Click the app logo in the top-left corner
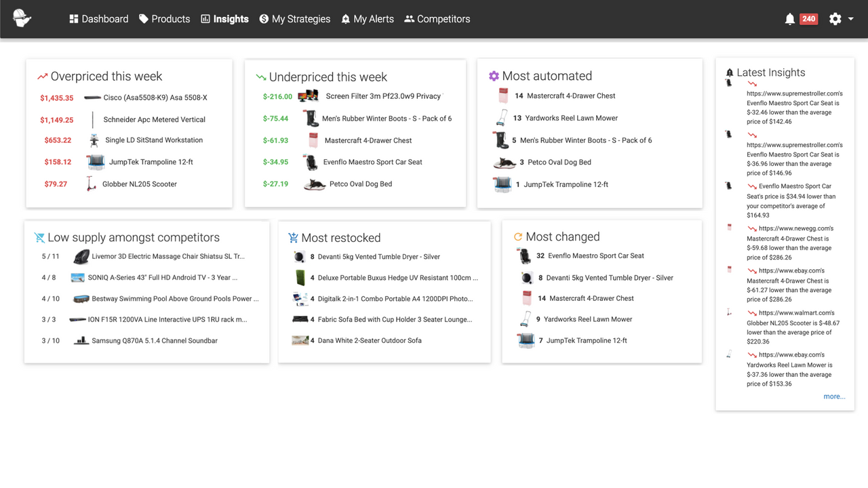868x488 pixels. point(20,18)
